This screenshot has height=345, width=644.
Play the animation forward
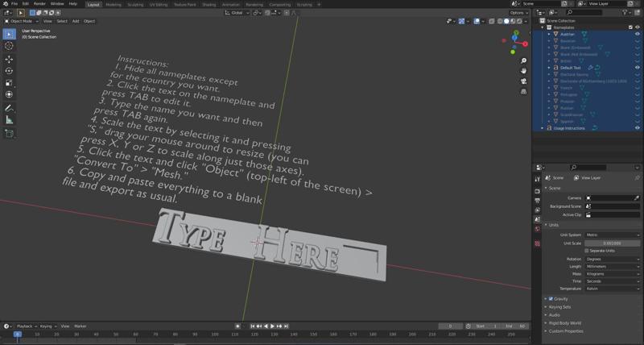272,326
